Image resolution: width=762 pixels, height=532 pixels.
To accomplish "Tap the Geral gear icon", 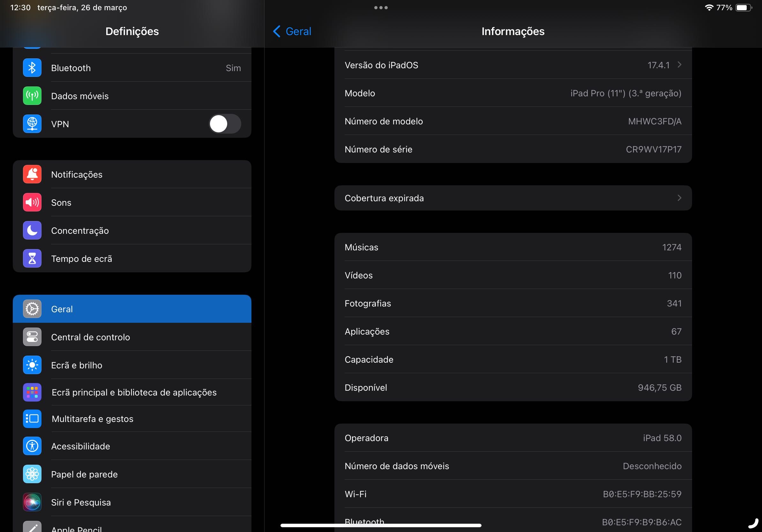I will tap(32, 309).
